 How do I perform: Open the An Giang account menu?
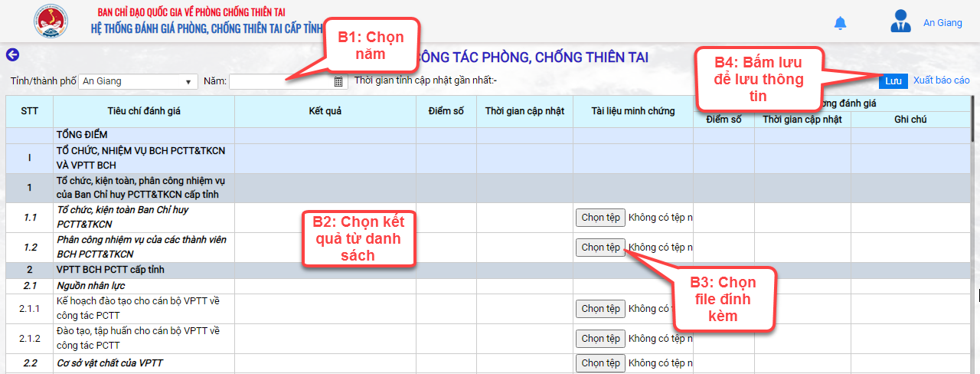point(942,23)
